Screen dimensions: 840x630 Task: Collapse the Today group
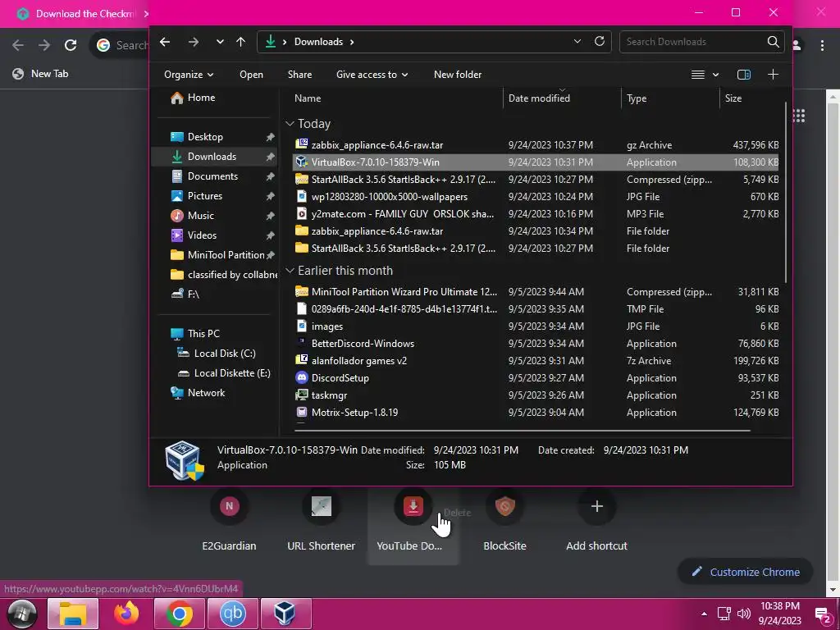click(290, 124)
